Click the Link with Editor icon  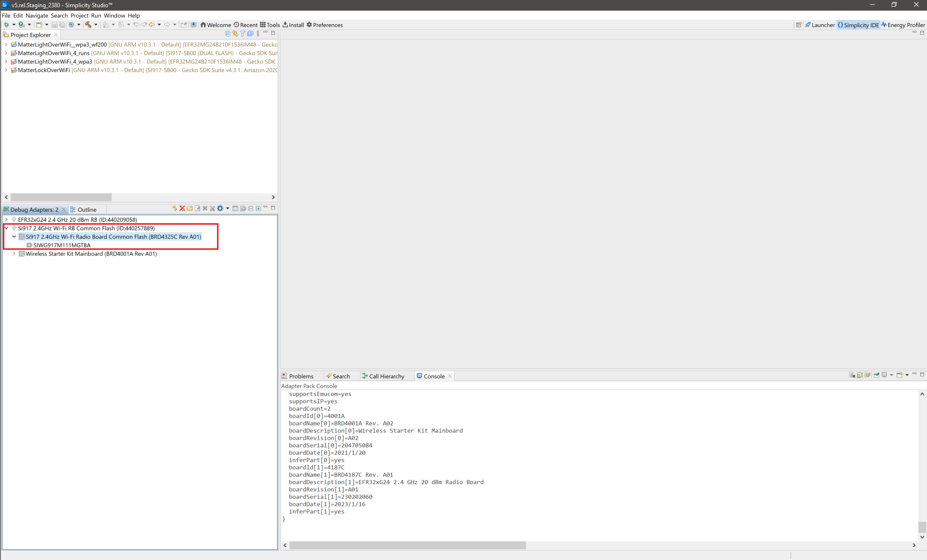(235, 34)
